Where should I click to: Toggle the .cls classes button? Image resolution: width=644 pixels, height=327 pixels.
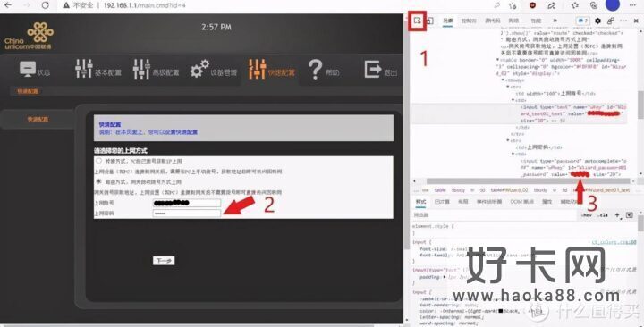click(603, 214)
